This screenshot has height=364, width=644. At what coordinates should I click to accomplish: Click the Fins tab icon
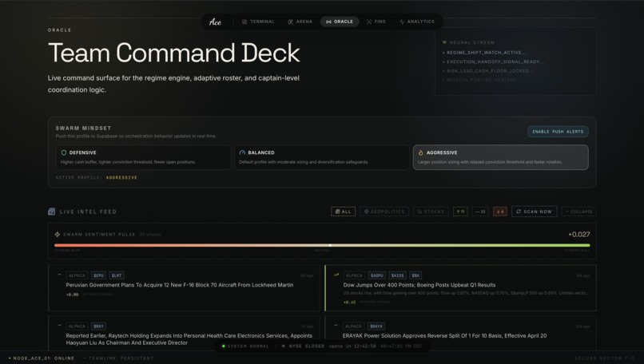pyautogui.click(x=369, y=22)
